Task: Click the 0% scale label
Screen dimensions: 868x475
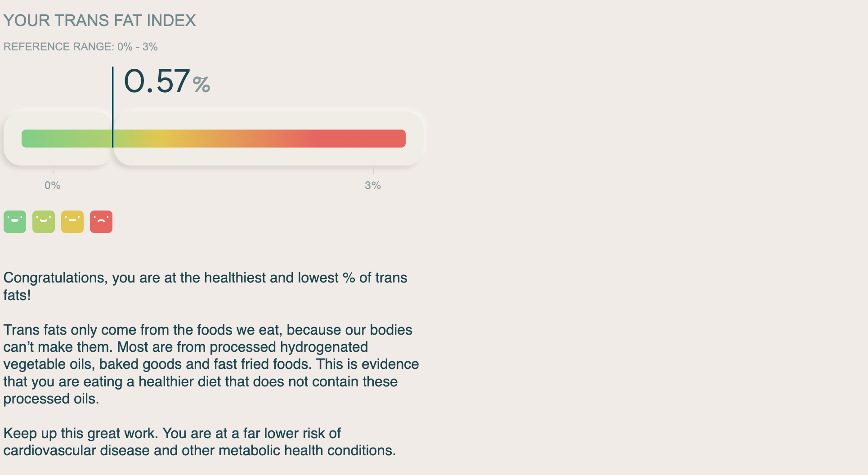Action: tap(53, 185)
